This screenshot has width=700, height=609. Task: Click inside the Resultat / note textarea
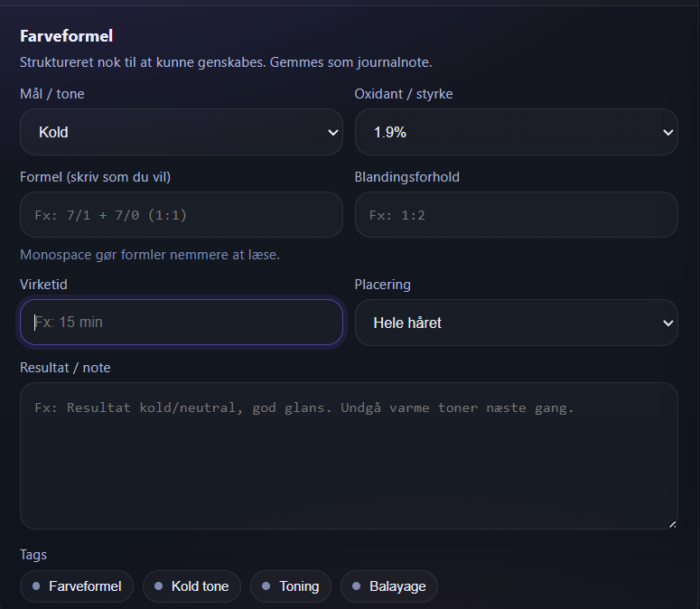(348, 455)
